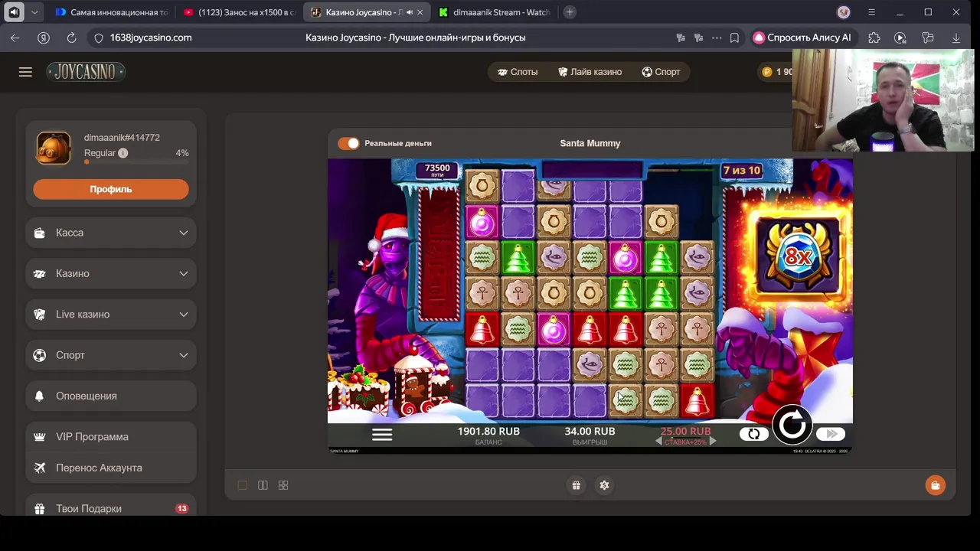Click the 8x scarab multiplier
Image resolution: width=980 pixels, height=551 pixels.
[x=797, y=256]
